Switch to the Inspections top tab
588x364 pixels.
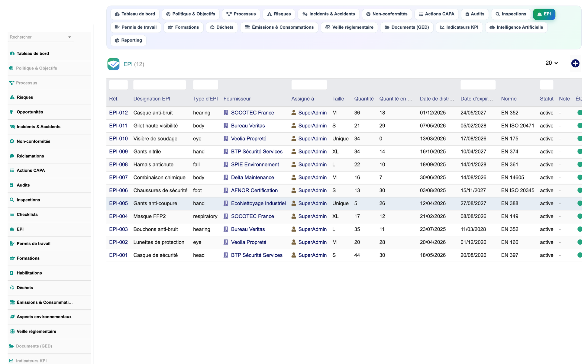(x=511, y=14)
